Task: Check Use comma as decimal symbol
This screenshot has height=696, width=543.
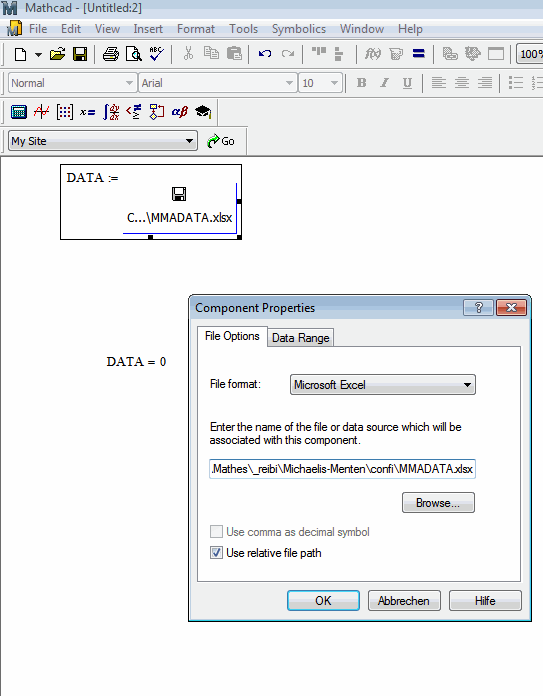Action: pos(216,531)
